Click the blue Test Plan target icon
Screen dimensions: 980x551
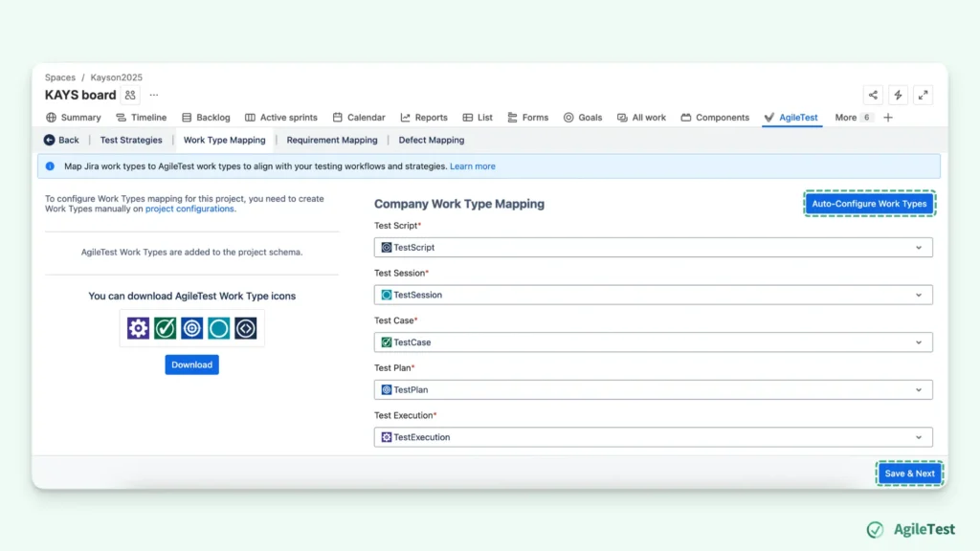pos(191,328)
